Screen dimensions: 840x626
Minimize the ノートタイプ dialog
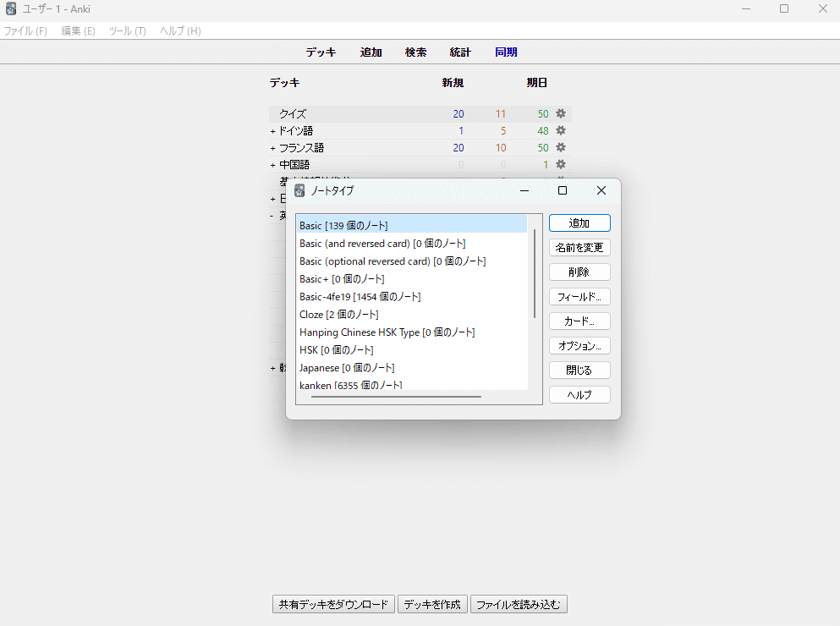tap(524, 190)
